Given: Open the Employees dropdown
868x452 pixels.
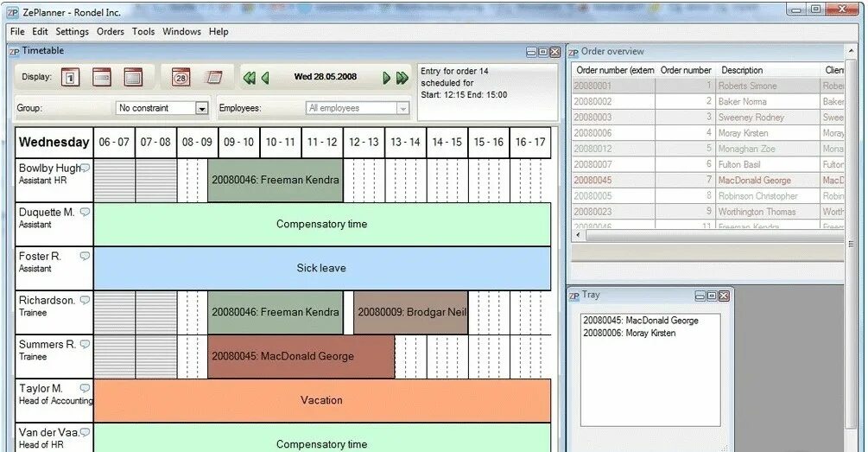Looking at the screenshot, I should (403, 109).
